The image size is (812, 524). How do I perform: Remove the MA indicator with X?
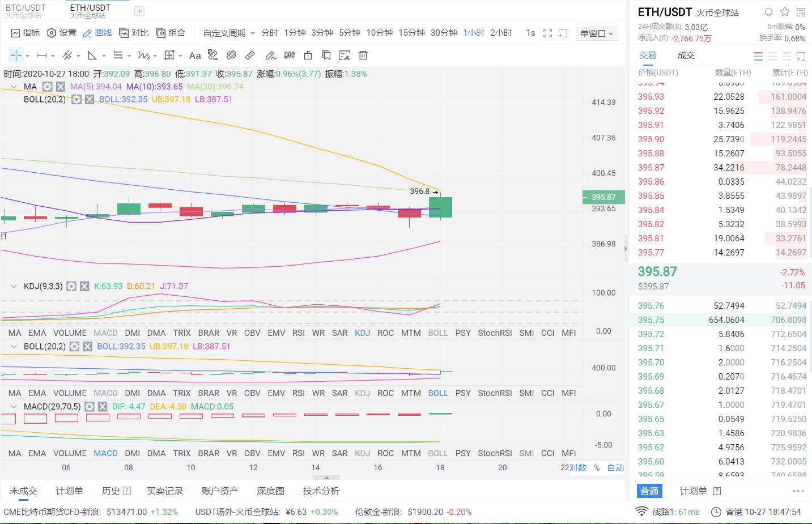tap(60, 87)
